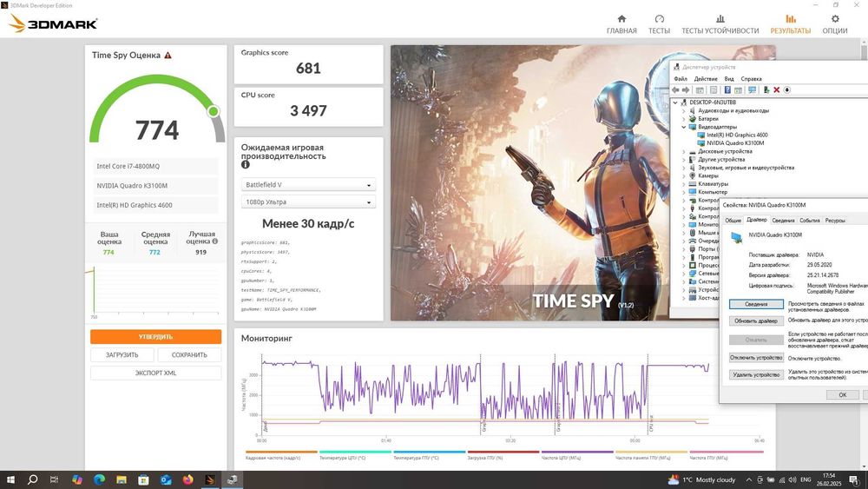Open the Battlefield V game dropdown

[308, 184]
